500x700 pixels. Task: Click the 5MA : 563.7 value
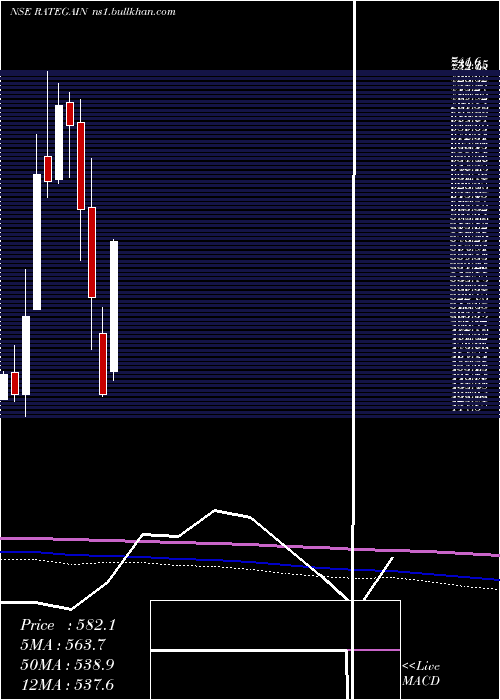65,645
